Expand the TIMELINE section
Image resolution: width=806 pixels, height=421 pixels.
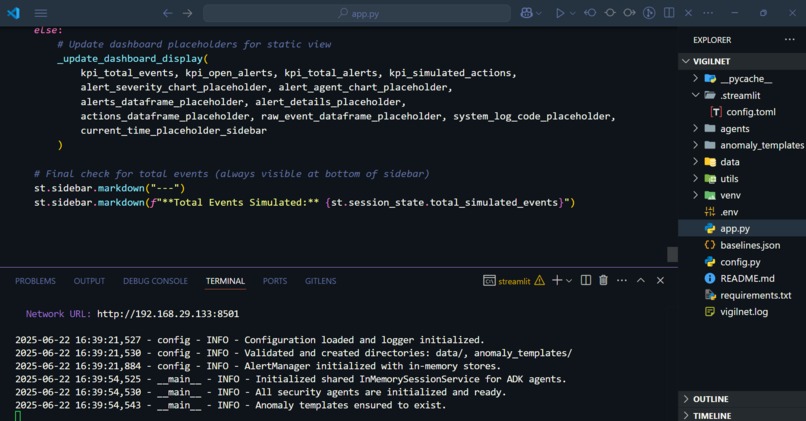tap(742, 415)
